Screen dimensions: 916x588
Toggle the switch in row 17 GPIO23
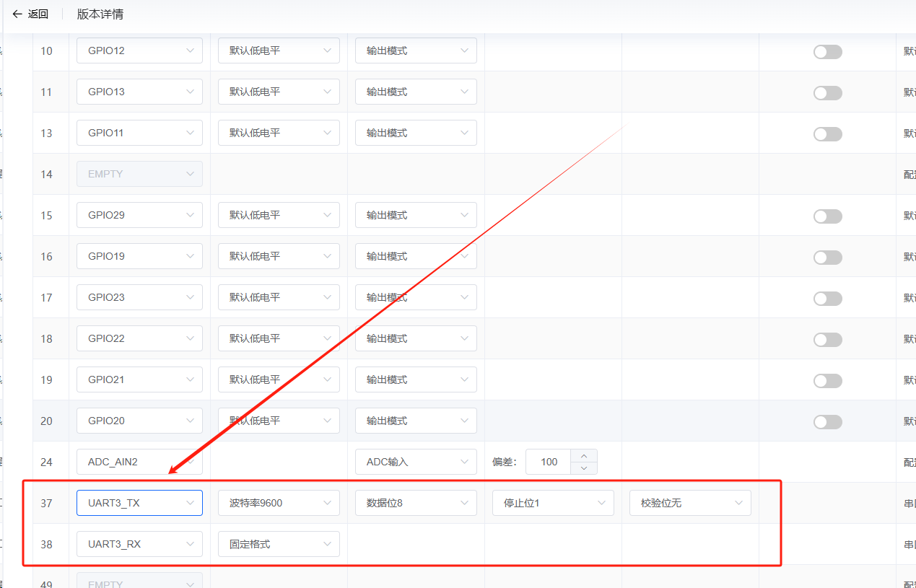tap(827, 299)
